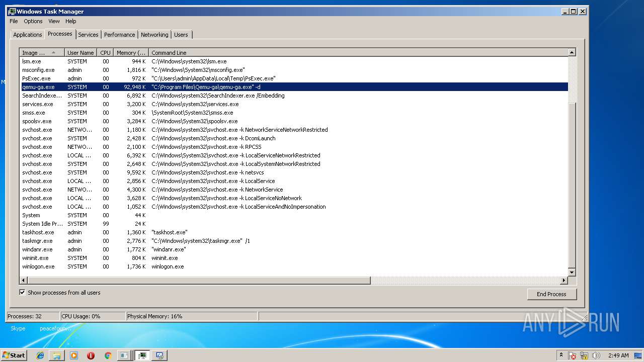Click Processes: 32 status bar entry
Viewport: 644px width, 362px height.
[x=33, y=316]
